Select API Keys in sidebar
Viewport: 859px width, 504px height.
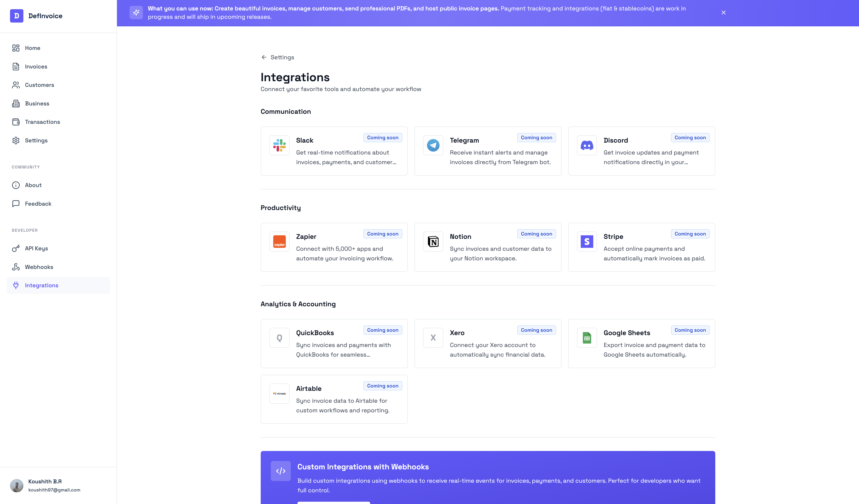[x=36, y=248]
